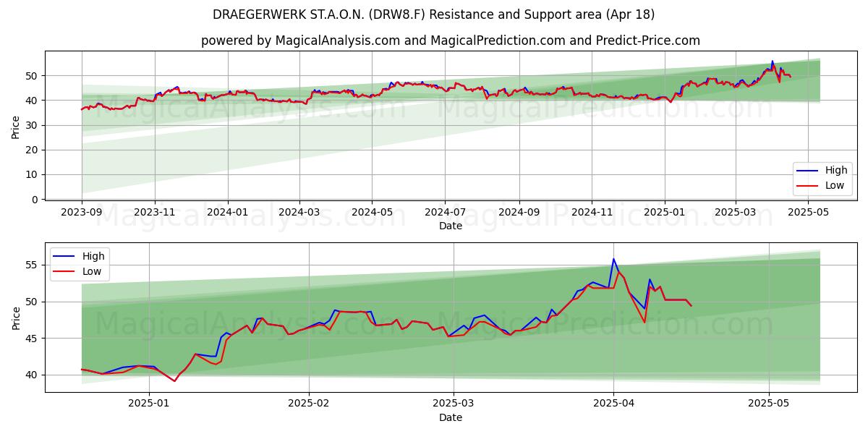Click the April 2025 price peak on bottom chart
The image size is (868, 434).
(613, 259)
